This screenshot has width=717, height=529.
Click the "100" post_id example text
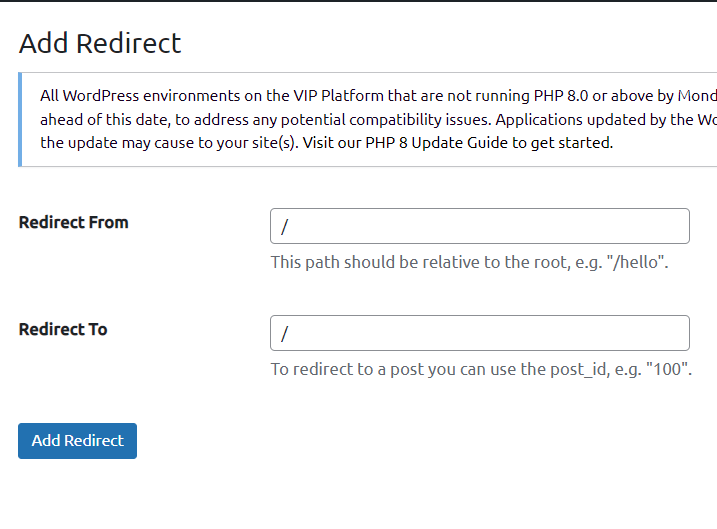coord(667,369)
